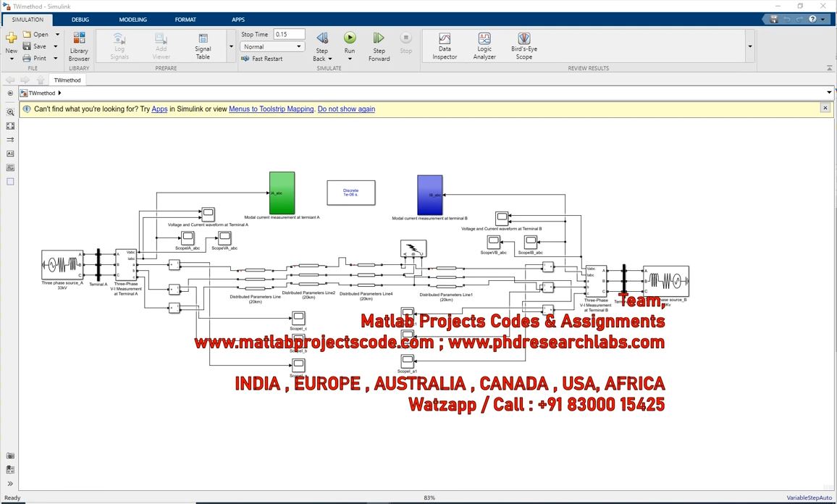Navigate up to parent with arrow
The height and width of the screenshot is (504, 837).
click(x=41, y=80)
